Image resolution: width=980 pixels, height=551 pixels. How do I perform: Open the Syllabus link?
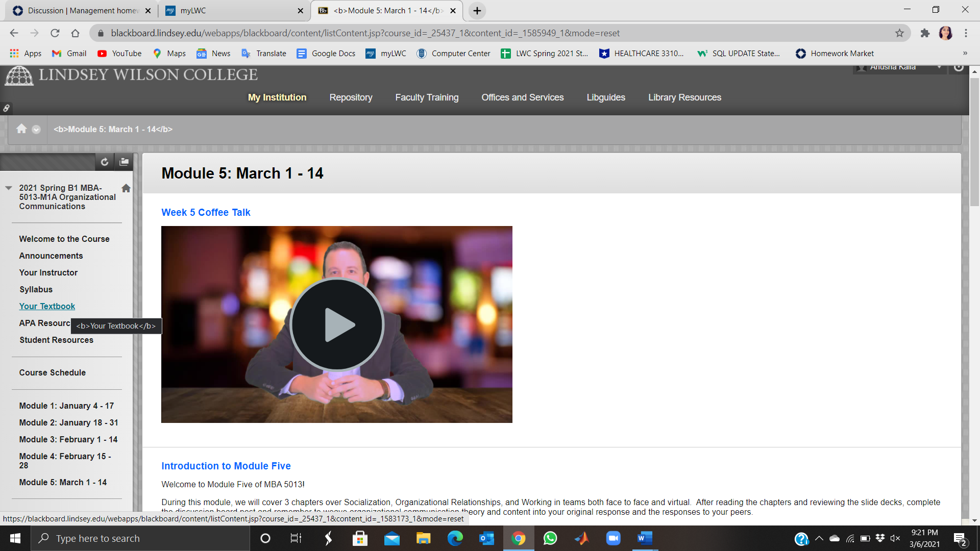(36, 289)
